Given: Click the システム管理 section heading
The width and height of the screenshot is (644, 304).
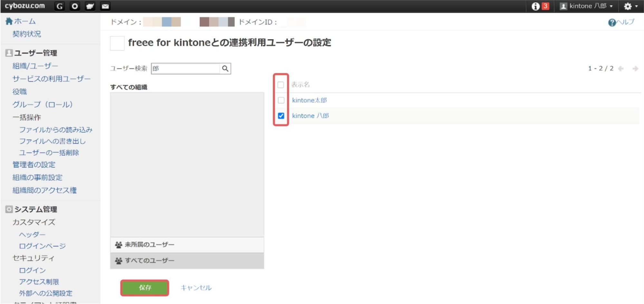Looking at the screenshot, I should coord(35,209).
